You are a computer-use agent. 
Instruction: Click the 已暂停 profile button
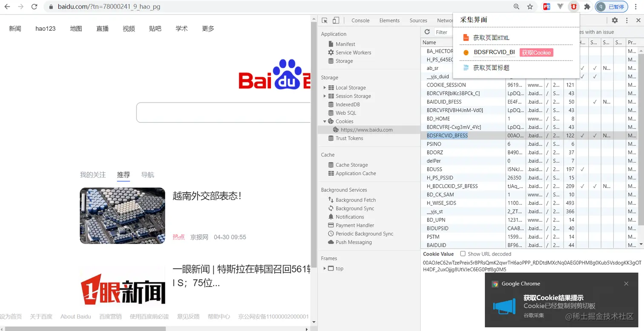tap(612, 7)
